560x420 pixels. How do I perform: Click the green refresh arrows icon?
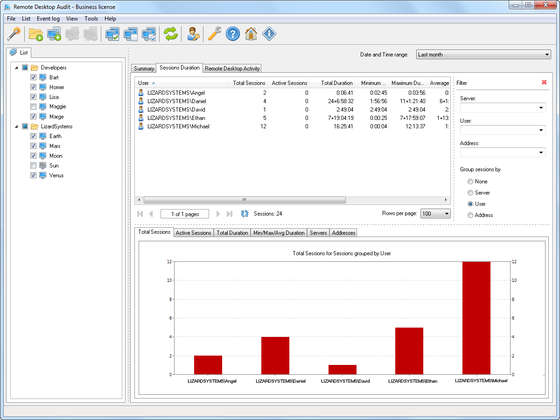[x=171, y=34]
